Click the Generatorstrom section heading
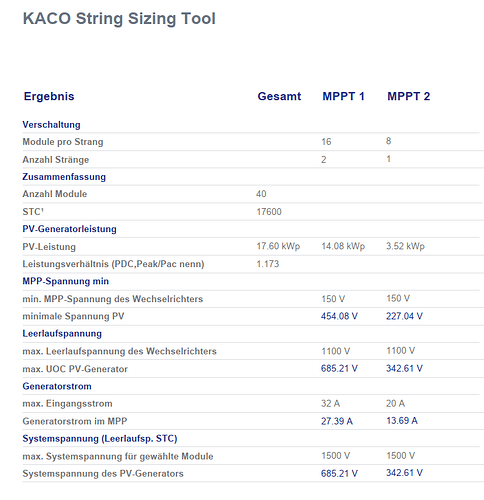Screen dimensions: 484x500 pyautogui.click(x=57, y=386)
